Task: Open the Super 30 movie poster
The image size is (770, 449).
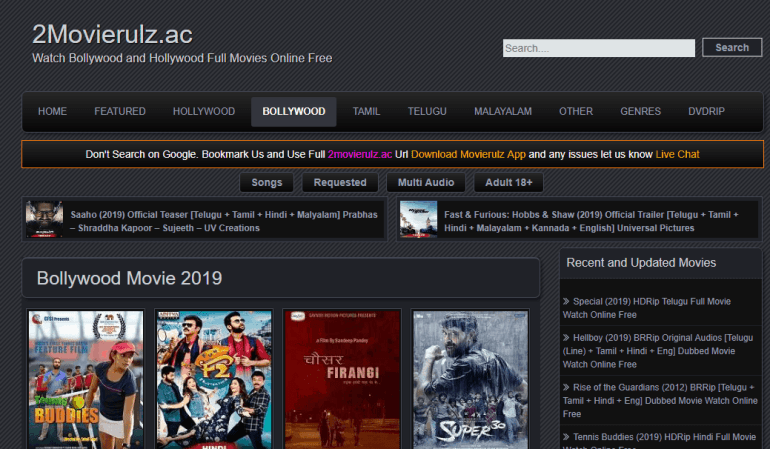Action: (x=470, y=379)
